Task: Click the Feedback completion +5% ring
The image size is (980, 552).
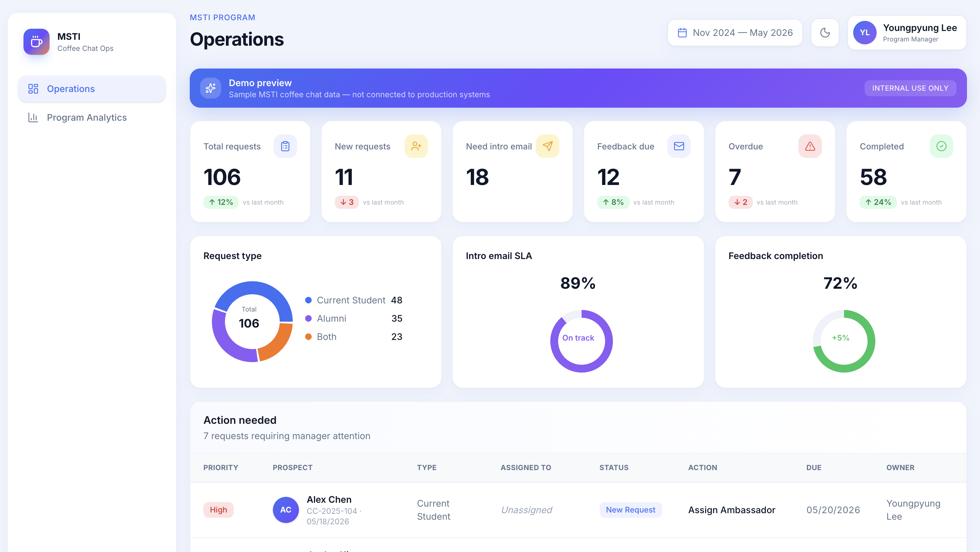Action: [x=844, y=341]
